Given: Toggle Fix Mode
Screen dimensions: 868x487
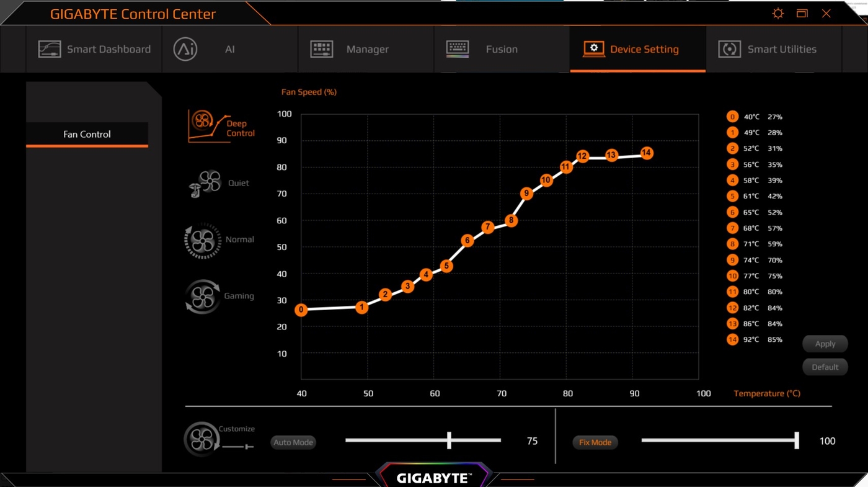Looking at the screenshot, I should point(595,442).
